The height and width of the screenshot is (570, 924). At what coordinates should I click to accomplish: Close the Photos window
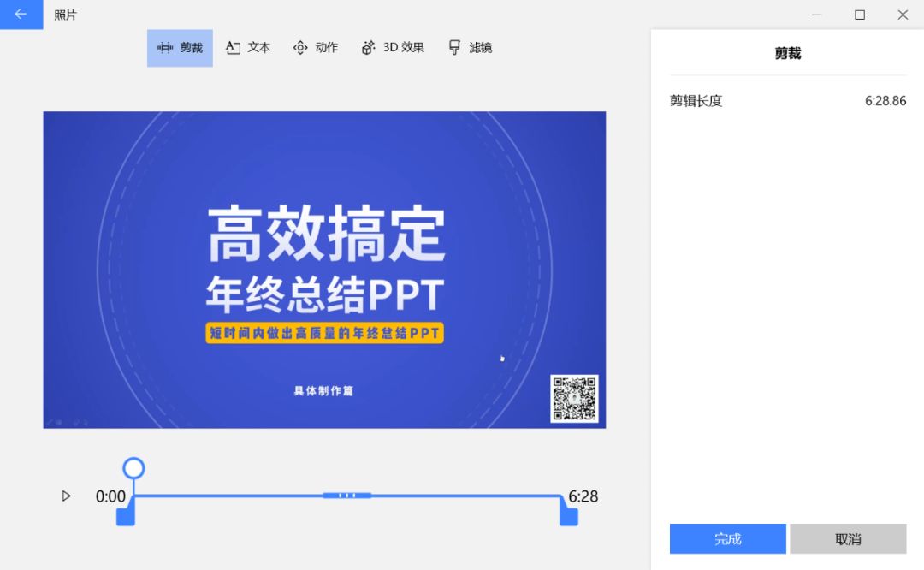click(x=903, y=15)
